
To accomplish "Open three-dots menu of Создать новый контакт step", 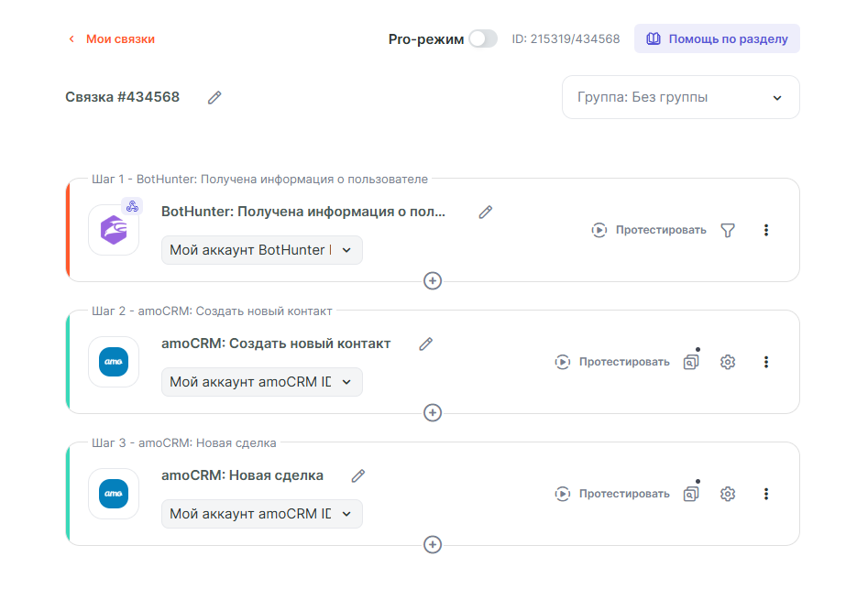I will (766, 362).
